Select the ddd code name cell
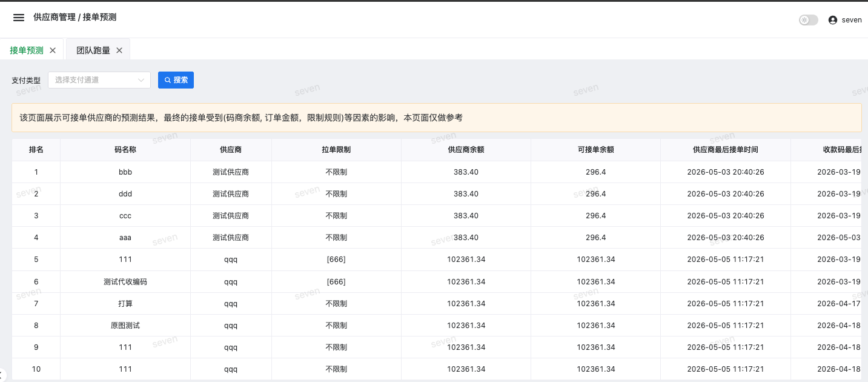 [x=125, y=194]
